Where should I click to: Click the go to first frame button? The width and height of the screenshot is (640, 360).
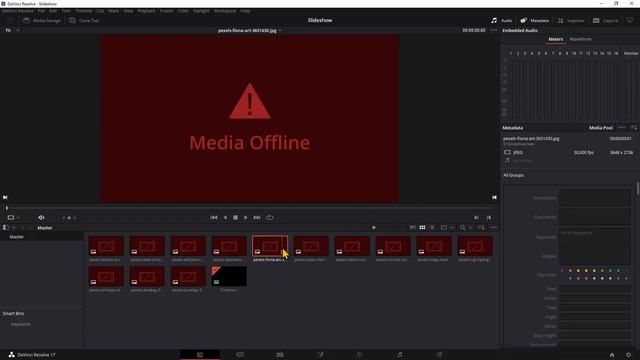tap(214, 218)
